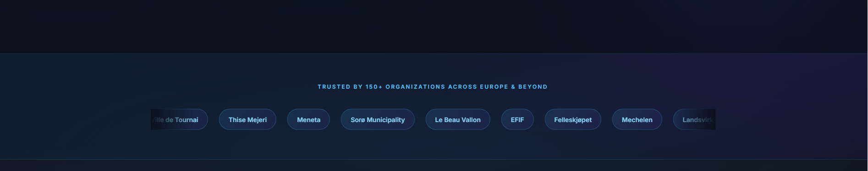868x171 pixels.
Task: Click 'TRUSTED BY' at the heading start
Action: (340, 87)
